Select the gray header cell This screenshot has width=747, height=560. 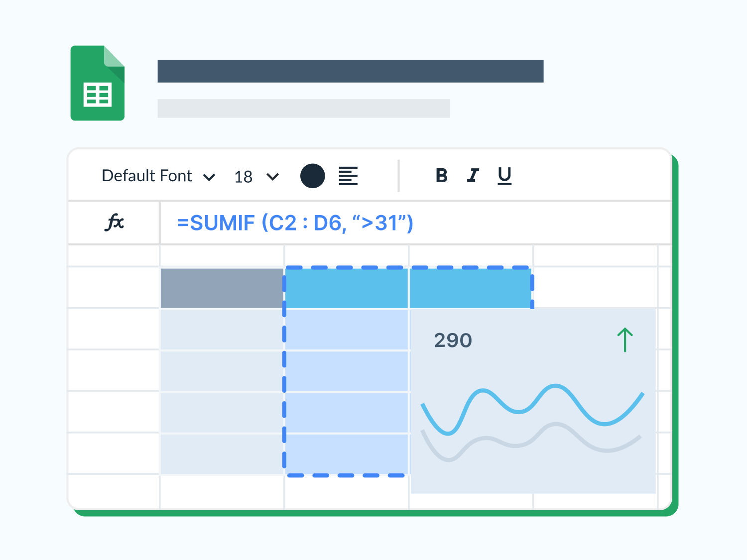pyautogui.click(x=222, y=288)
